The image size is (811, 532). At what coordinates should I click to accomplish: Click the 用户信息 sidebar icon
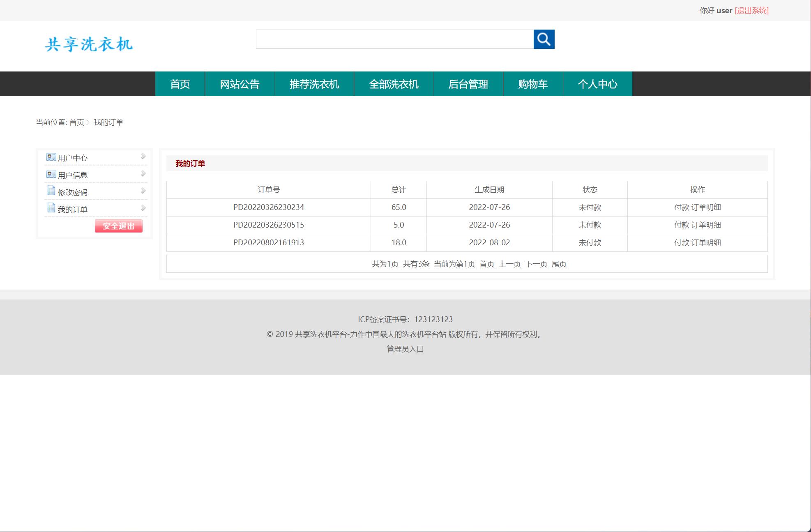pos(51,174)
